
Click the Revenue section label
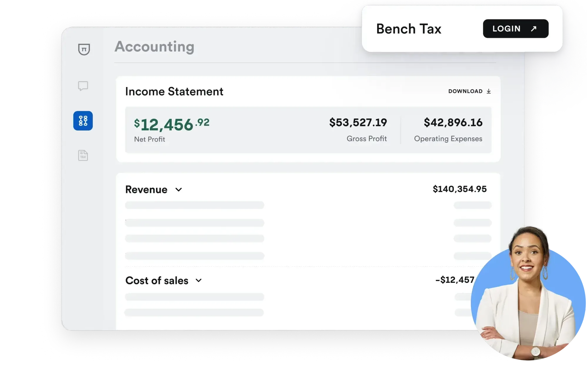click(x=146, y=190)
